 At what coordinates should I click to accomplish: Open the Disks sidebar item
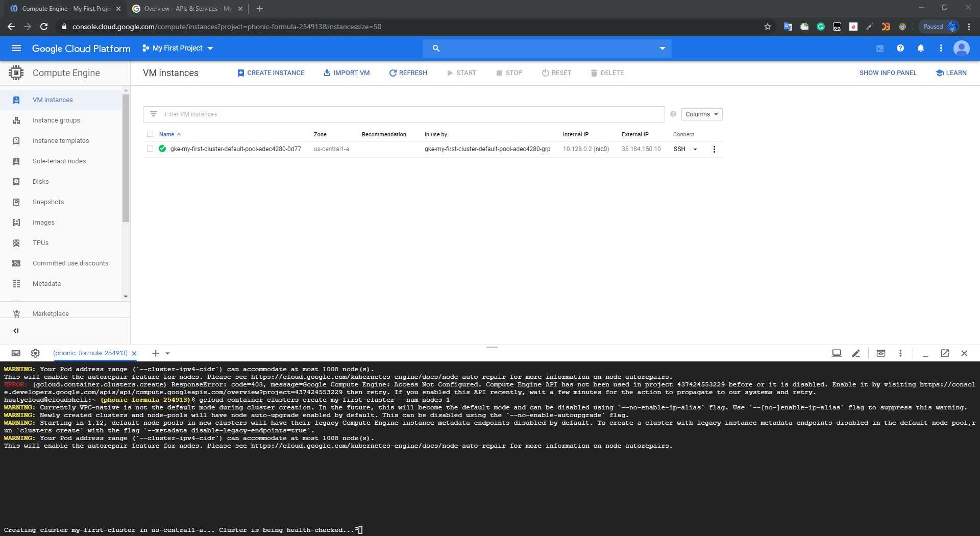(40, 182)
